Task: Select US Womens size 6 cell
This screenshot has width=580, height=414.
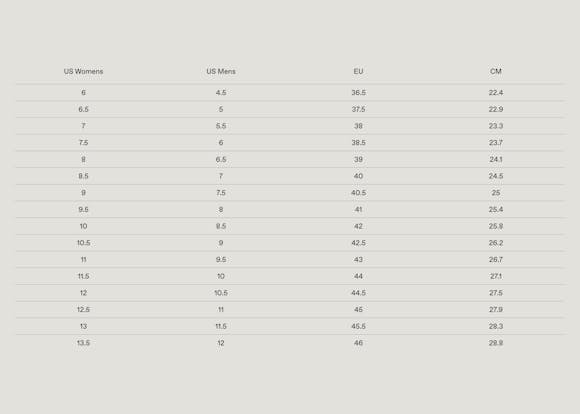Action: click(x=83, y=92)
